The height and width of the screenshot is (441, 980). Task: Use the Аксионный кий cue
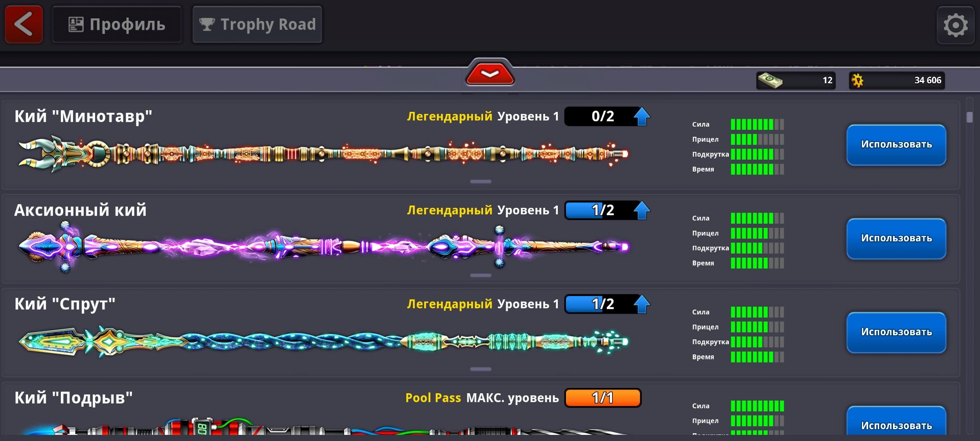[x=896, y=238]
